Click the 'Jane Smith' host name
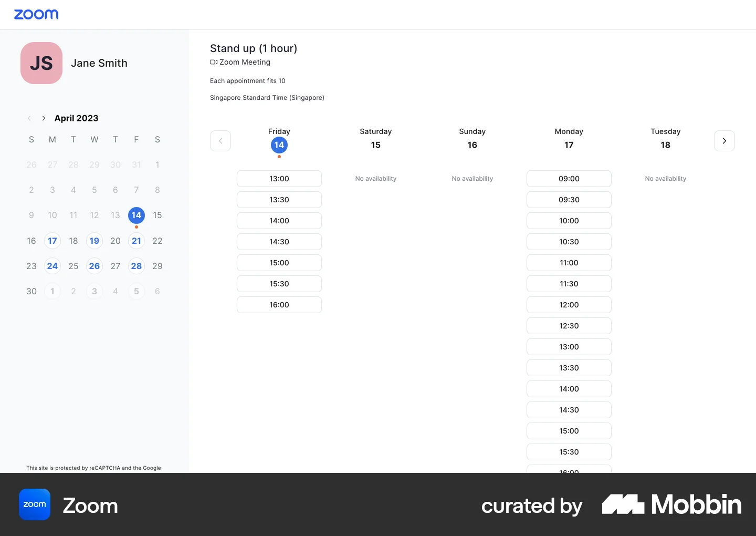 click(x=99, y=63)
